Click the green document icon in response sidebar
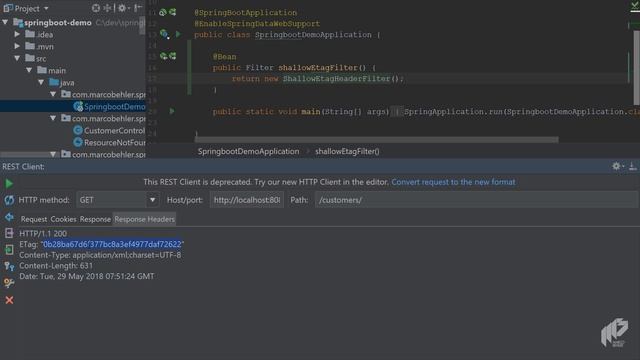640x360 pixels. click(x=9, y=249)
